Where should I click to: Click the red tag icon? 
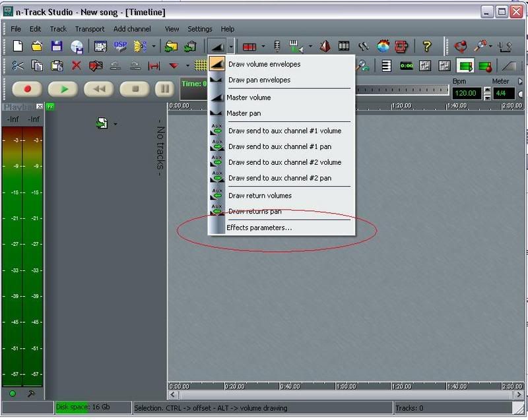point(96,65)
